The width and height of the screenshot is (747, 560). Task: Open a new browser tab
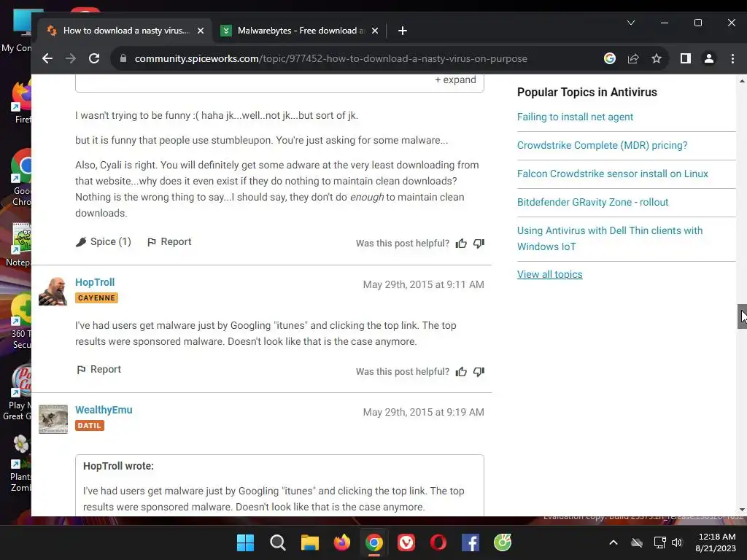pos(403,31)
